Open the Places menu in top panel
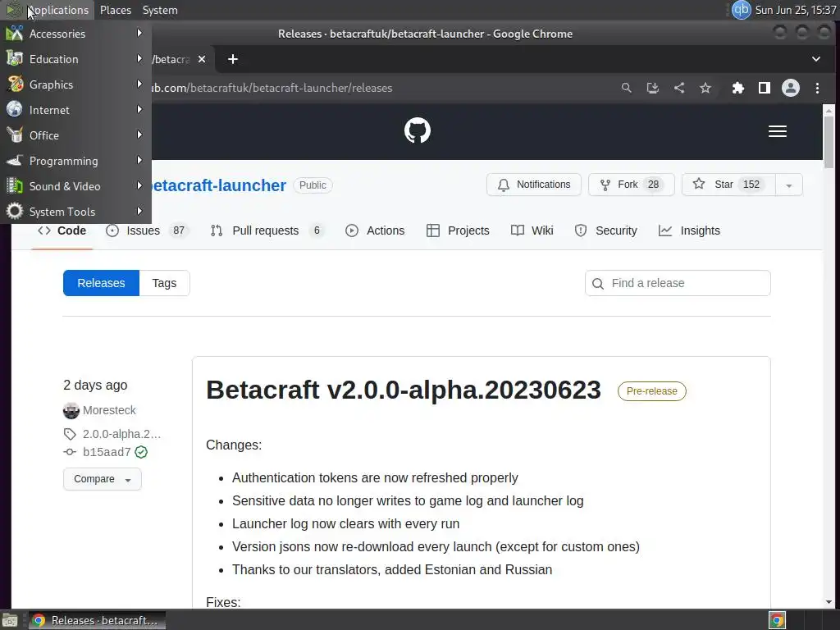Screen dimensions: 840x630 click(x=115, y=10)
